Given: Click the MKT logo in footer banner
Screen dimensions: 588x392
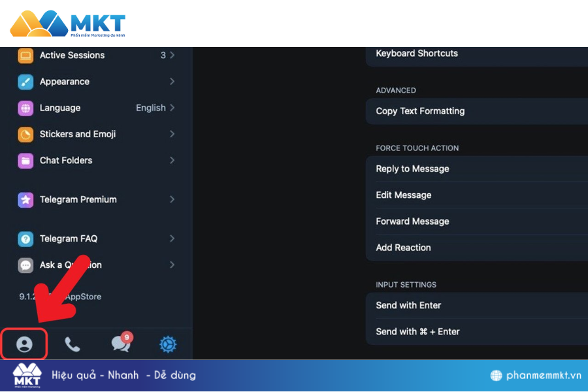Looking at the screenshot, I should pyautogui.click(x=27, y=375).
